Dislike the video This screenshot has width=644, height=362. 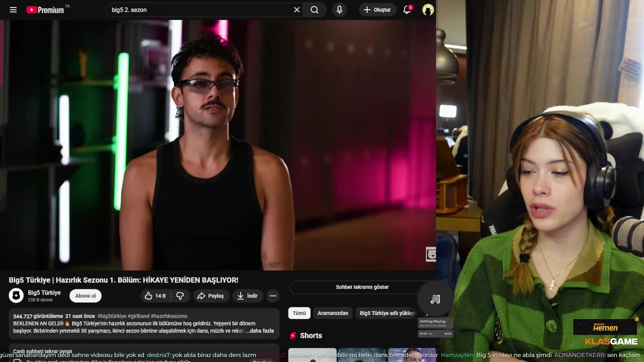pos(180,296)
